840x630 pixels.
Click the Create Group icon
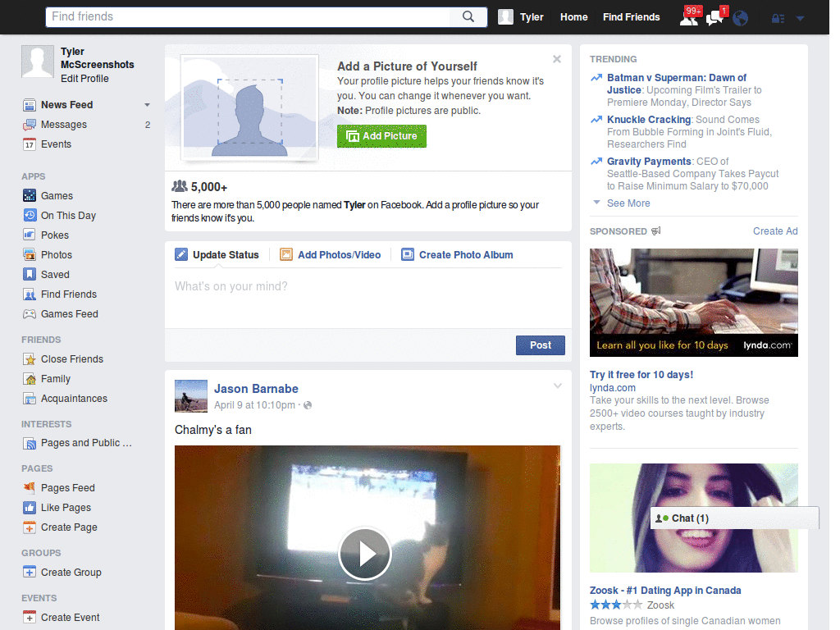30,572
